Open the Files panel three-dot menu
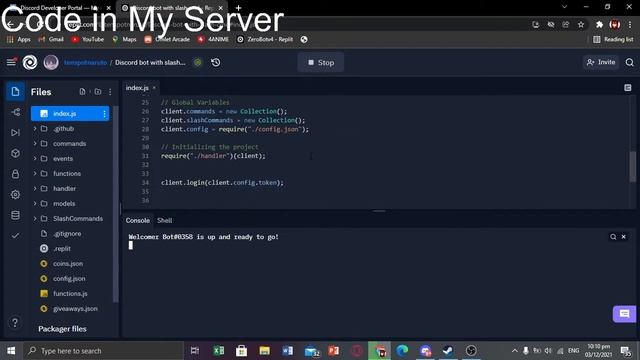This screenshot has width=640, height=360. (110, 92)
